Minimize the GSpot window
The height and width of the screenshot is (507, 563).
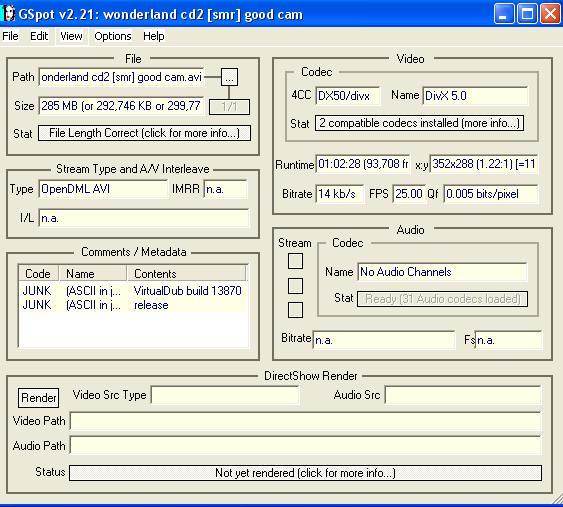coord(504,14)
